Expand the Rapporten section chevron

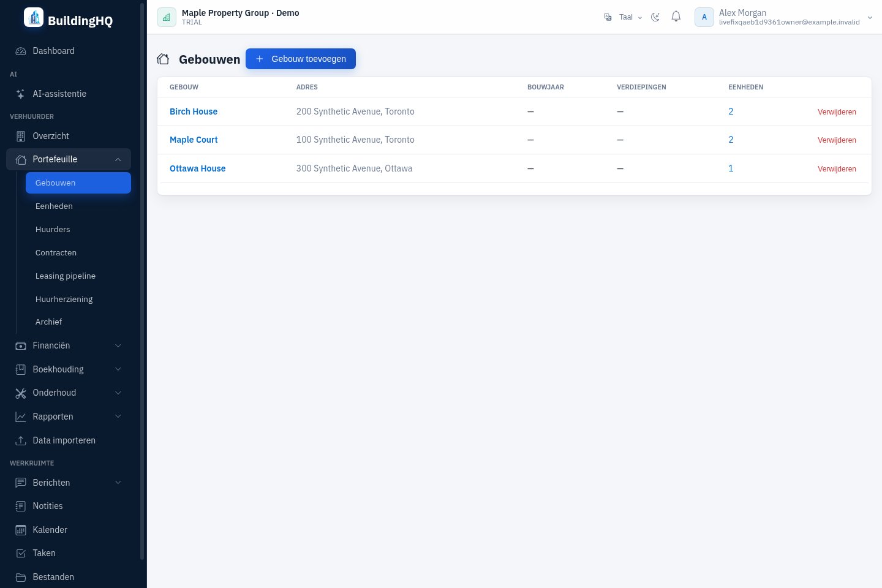(118, 417)
